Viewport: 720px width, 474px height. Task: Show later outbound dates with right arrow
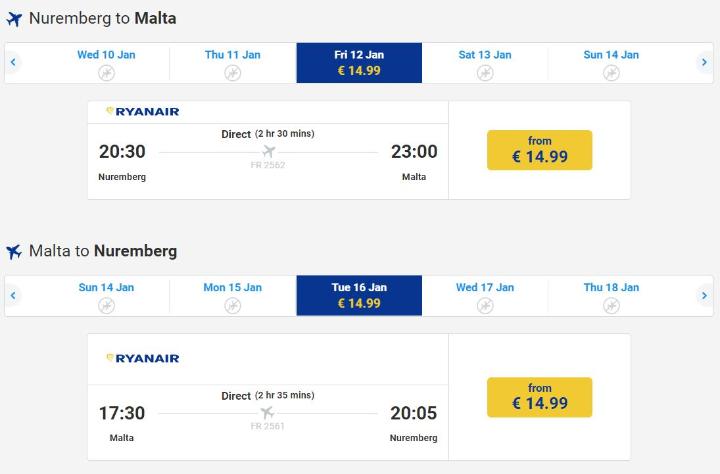[x=705, y=63]
